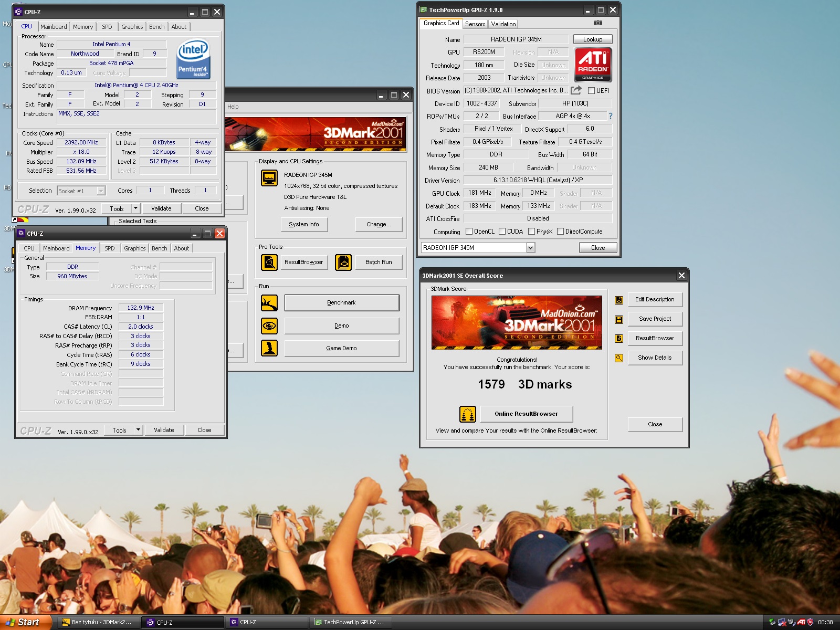Click the red shield tray icon
Viewport: 840px width, 630px height.
tap(810, 622)
